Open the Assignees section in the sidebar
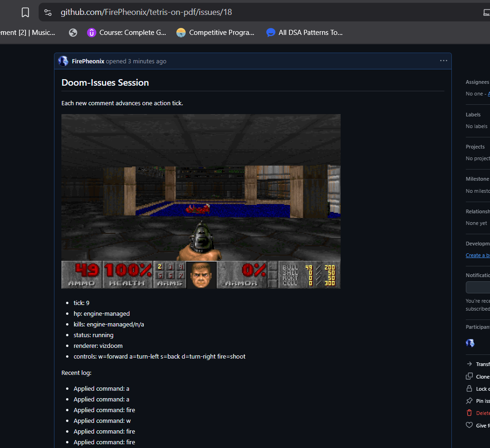The width and height of the screenshot is (490, 448). (477, 82)
